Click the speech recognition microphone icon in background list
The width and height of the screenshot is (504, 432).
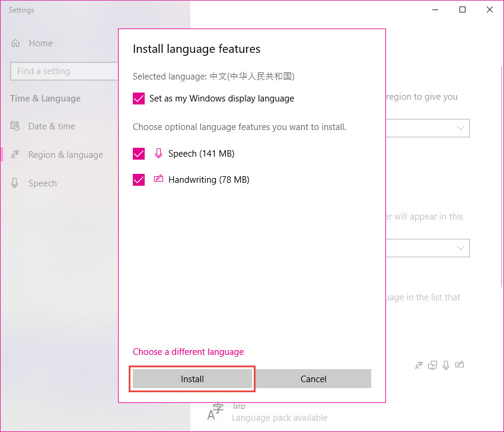[x=446, y=365]
